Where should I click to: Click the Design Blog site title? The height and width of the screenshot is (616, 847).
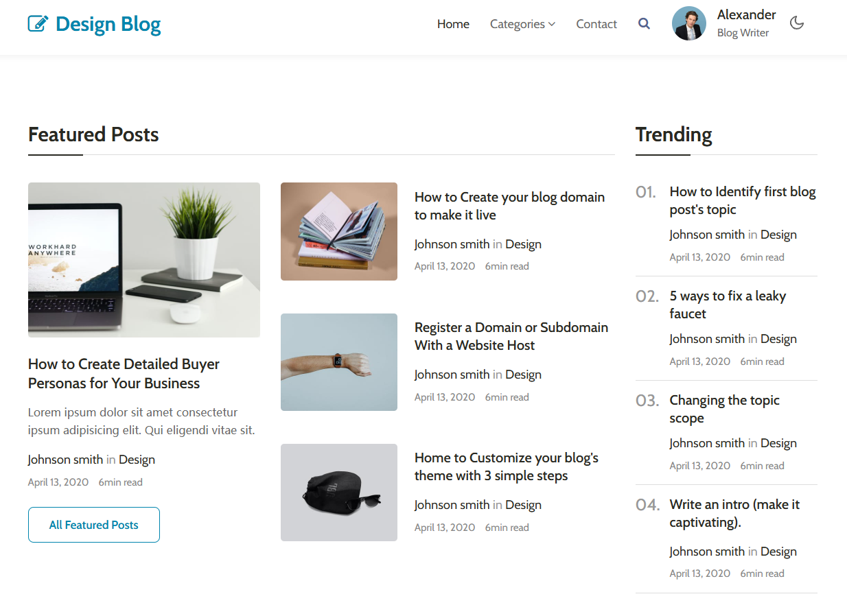(108, 24)
